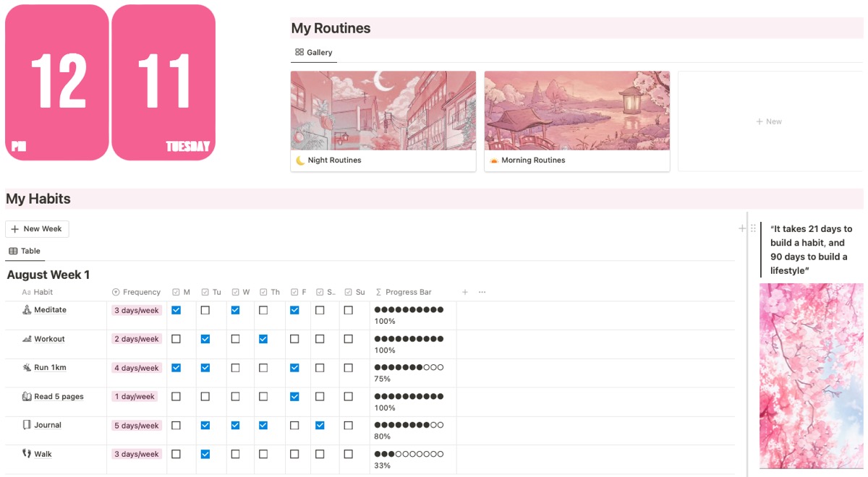The height and width of the screenshot is (477, 868).
Task: Open the table options menu via the ellipsis
Action: (481, 292)
